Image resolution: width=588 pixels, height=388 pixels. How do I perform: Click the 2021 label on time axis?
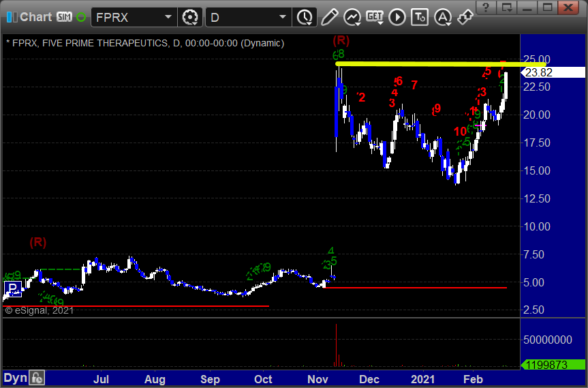tap(422, 379)
